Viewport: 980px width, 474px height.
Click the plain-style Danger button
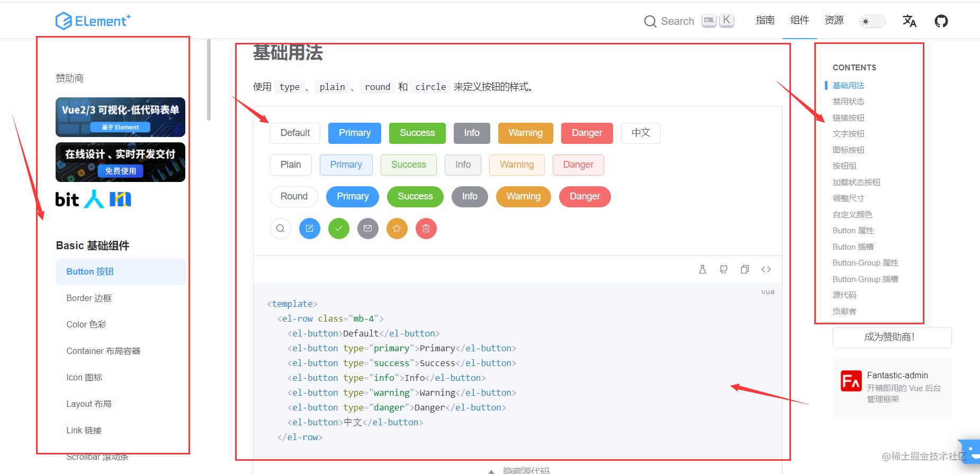[x=578, y=165]
